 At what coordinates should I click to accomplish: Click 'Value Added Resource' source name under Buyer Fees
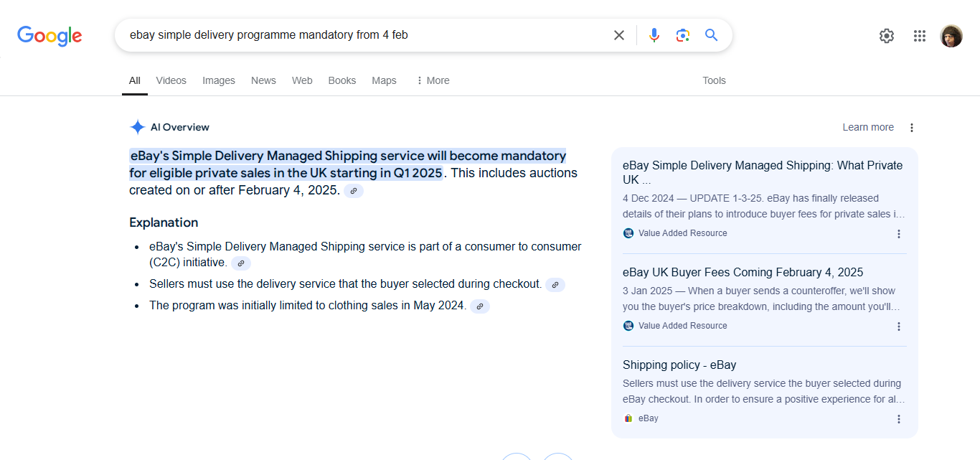683,326
